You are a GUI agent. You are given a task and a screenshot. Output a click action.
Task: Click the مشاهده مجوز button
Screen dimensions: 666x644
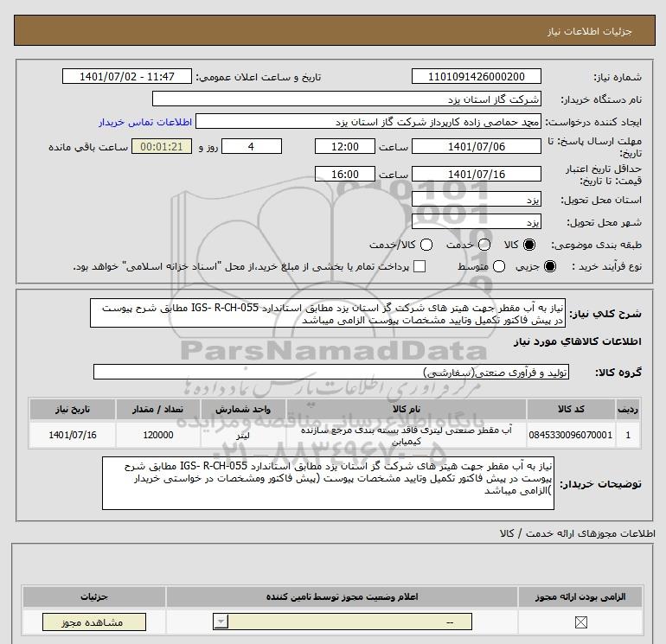click(x=94, y=622)
